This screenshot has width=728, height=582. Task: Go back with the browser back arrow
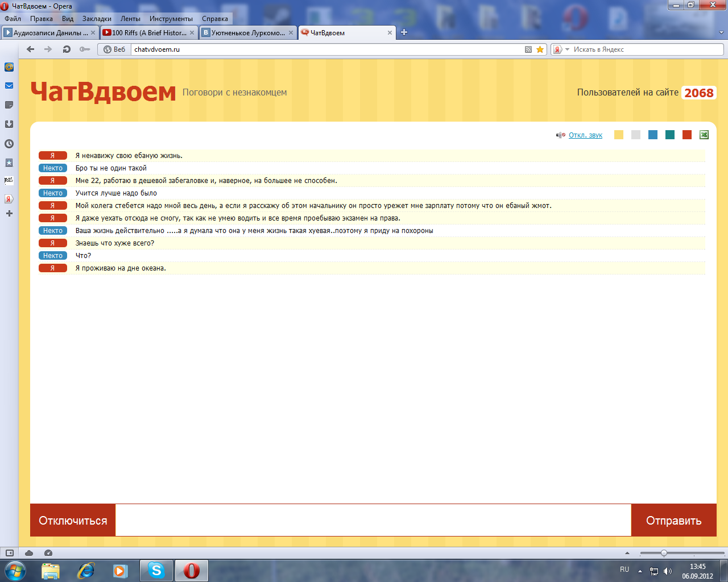[31, 49]
